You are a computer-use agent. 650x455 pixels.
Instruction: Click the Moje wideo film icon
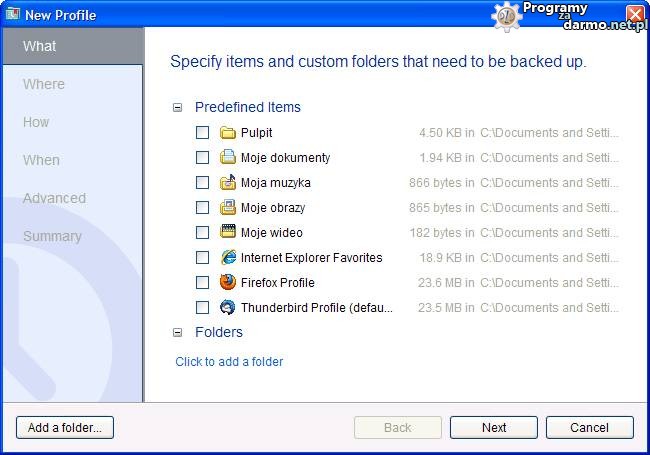[x=228, y=233]
